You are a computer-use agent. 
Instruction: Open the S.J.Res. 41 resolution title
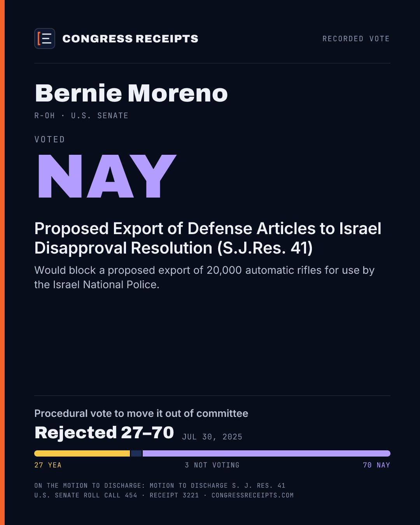(208, 238)
